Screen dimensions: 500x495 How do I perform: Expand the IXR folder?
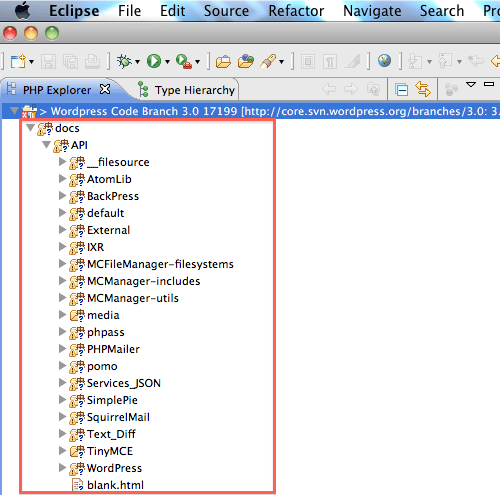pos(62,247)
